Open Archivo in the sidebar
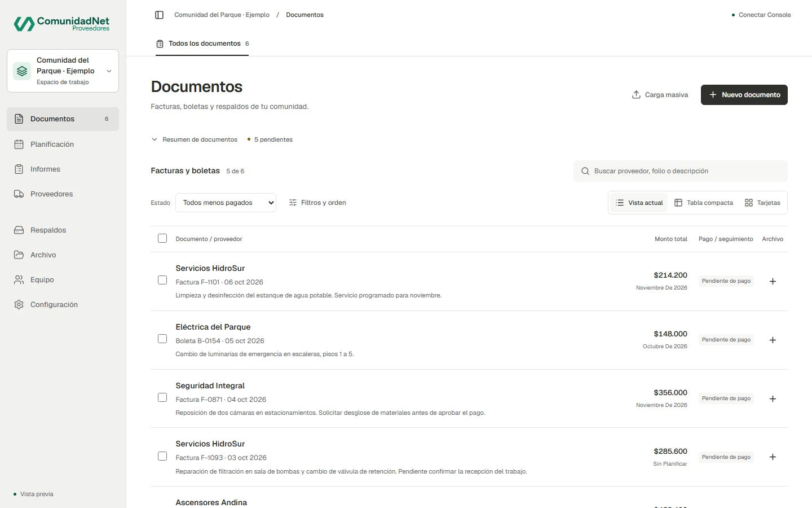Image resolution: width=812 pixels, height=508 pixels. point(63,255)
